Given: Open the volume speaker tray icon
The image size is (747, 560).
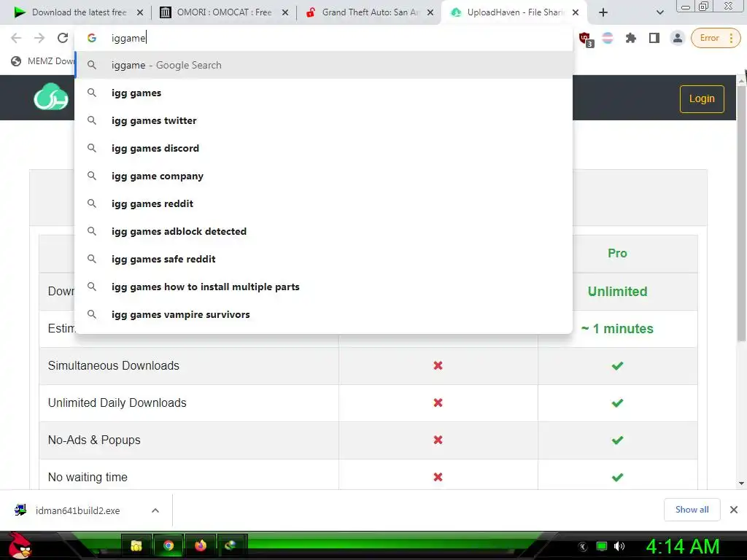Looking at the screenshot, I should point(619,546).
